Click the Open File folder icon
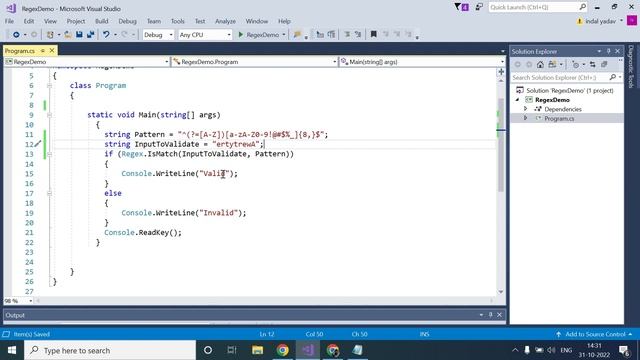This screenshot has width=640, height=360. (68, 35)
